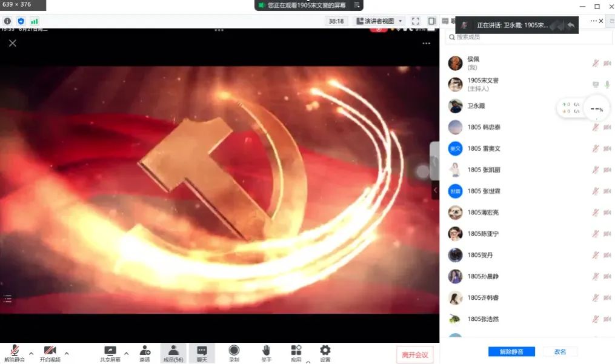Viewport: 615px width, 364px height.
Task: Open the 演讲者视图 view dropdown
Action: click(x=379, y=21)
